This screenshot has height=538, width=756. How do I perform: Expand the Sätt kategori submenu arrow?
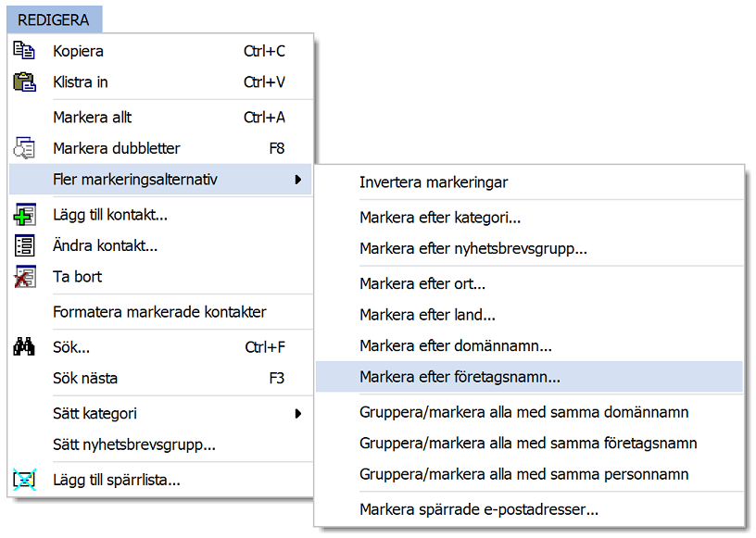click(x=298, y=414)
